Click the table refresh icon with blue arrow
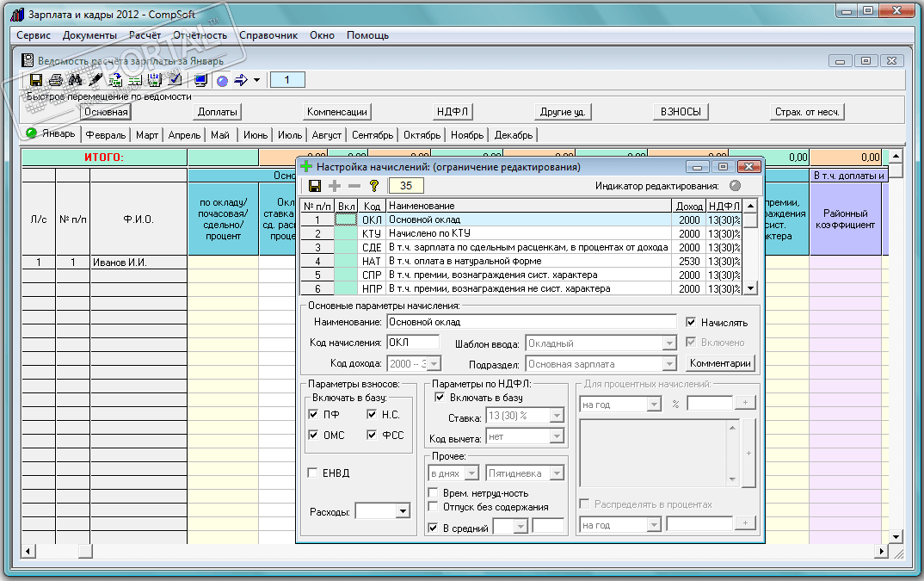Screen dimensions: 924x581 tap(115, 80)
